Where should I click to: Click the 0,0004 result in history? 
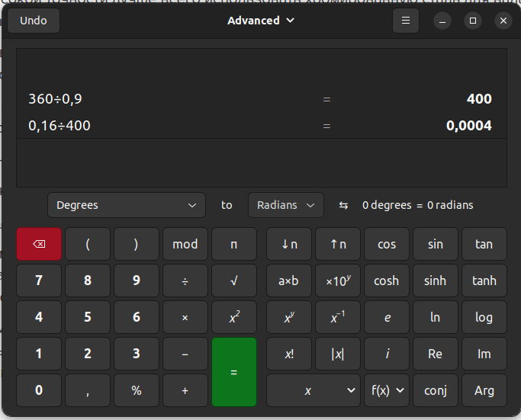coord(468,126)
